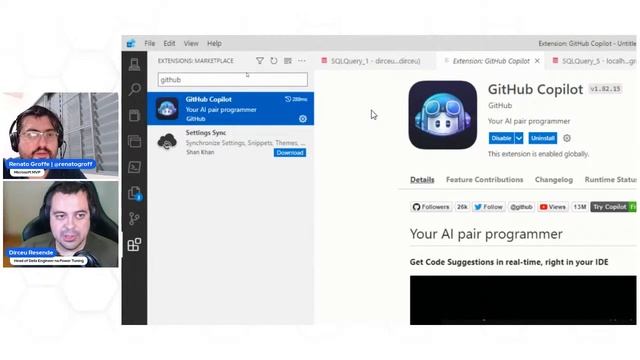This screenshot has width=640, height=360.
Task: Click the extension version number badge
Action: (605, 89)
